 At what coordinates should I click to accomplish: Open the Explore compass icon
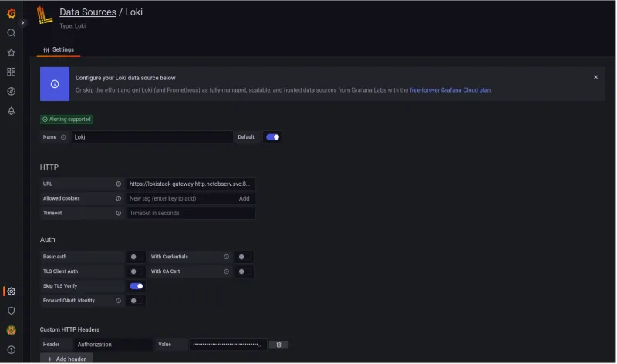pos(12,91)
